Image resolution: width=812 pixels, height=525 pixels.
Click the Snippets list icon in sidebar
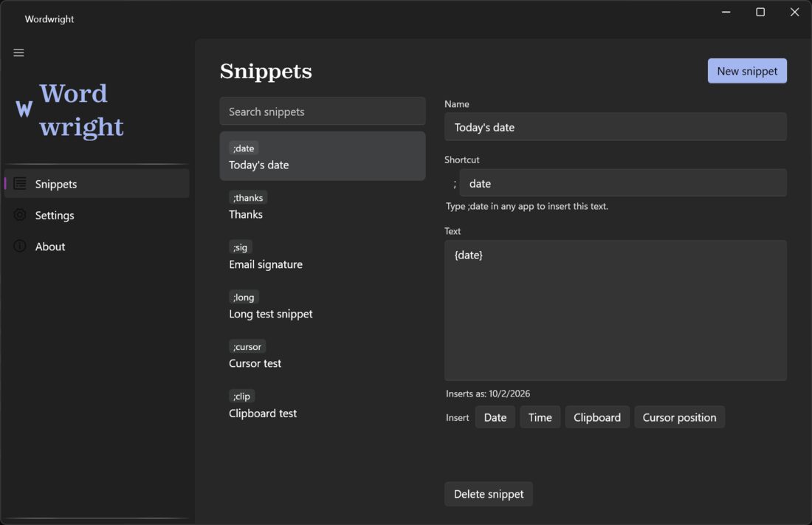(20, 183)
